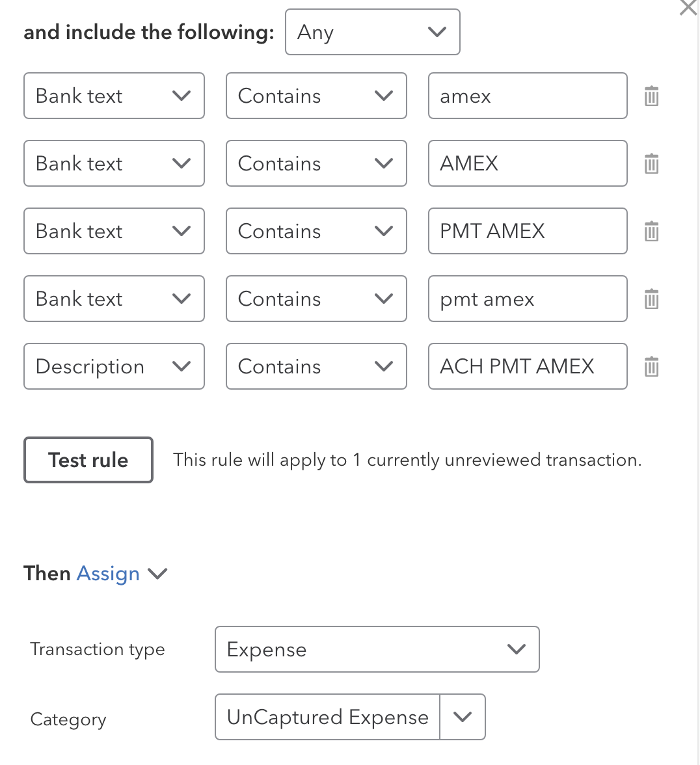This screenshot has width=700, height=765.
Task: Click the Test rule button
Action: coord(88,460)
